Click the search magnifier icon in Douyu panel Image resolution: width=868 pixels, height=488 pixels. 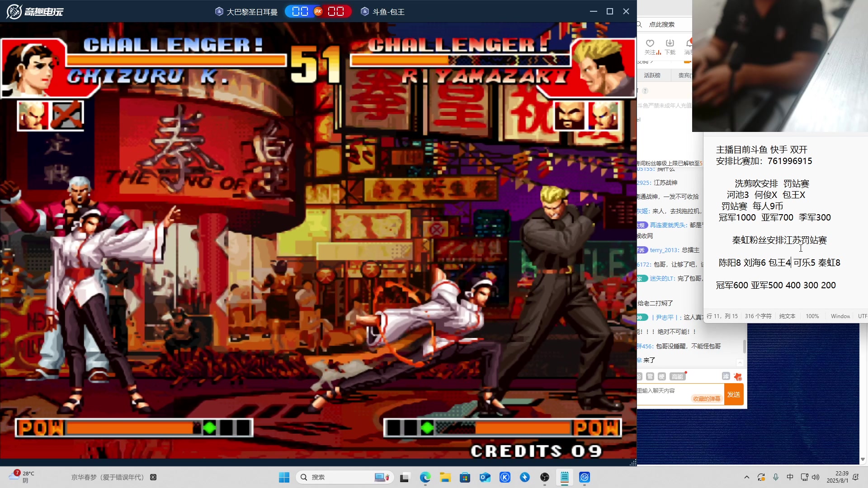pyautogui.click(x=639, y=24)
